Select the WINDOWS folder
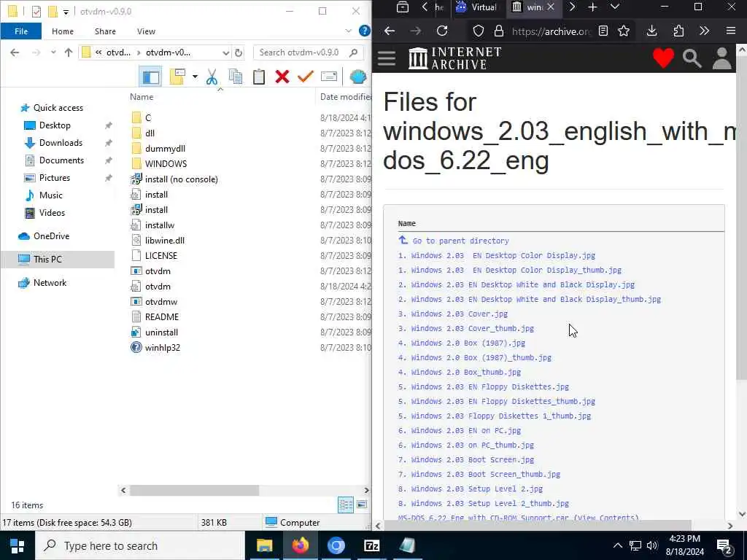 166,164
